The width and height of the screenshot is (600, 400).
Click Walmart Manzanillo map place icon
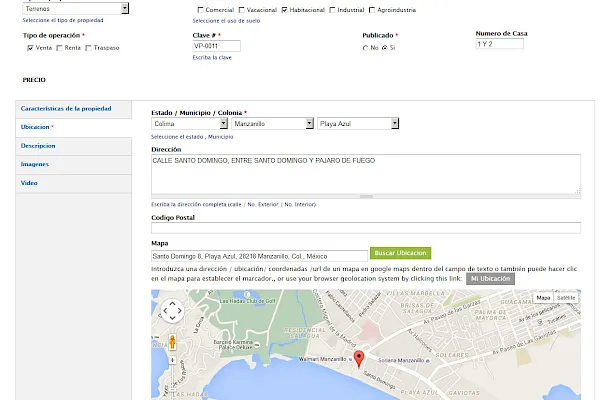click(x=350, y=359)
